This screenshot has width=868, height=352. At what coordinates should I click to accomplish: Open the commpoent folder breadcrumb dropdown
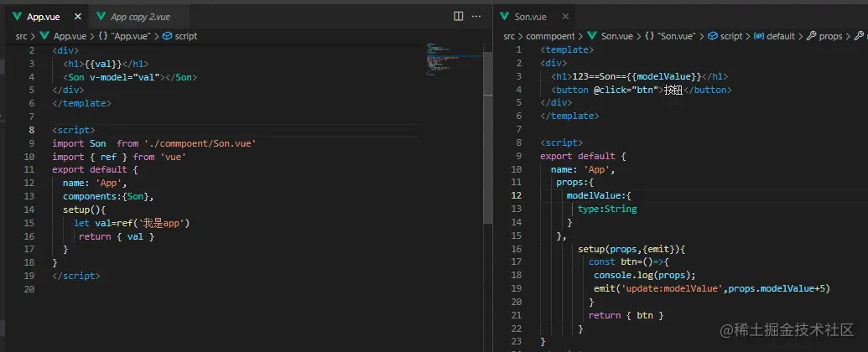click(x=553, y=36)
